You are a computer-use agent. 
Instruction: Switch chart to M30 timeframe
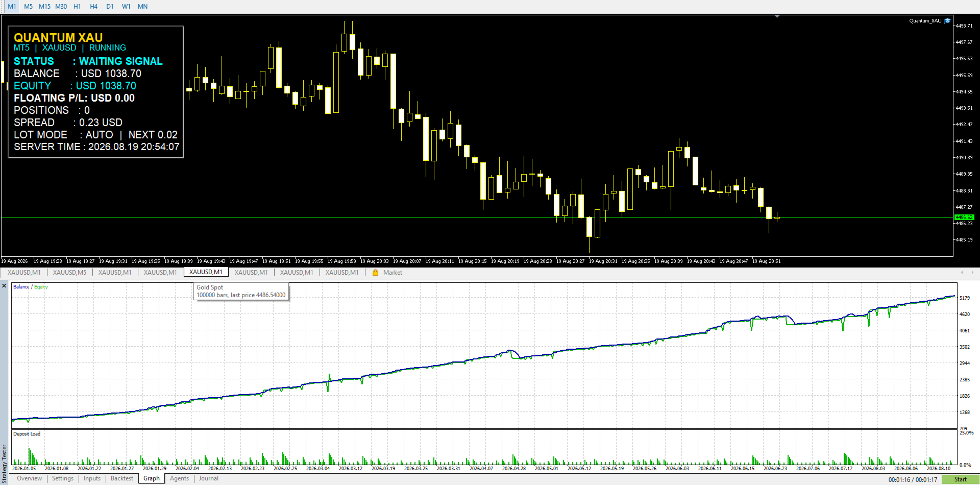coord(61,7)
